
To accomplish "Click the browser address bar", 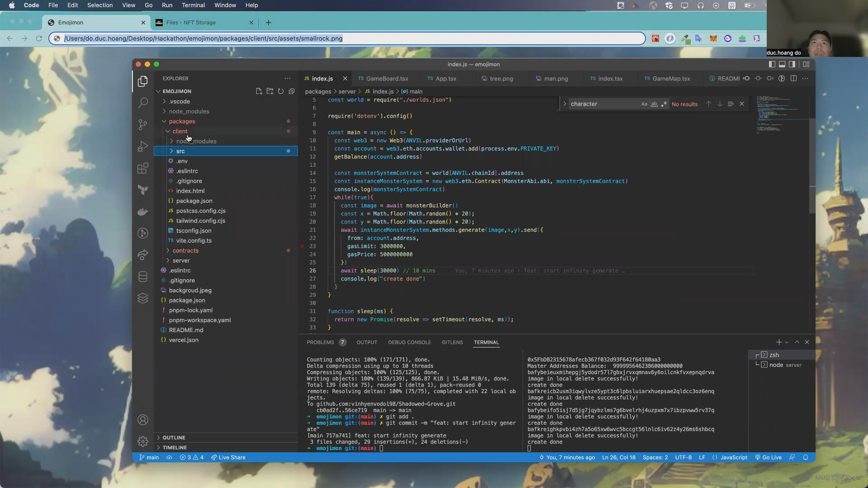I will coord(347,38).
